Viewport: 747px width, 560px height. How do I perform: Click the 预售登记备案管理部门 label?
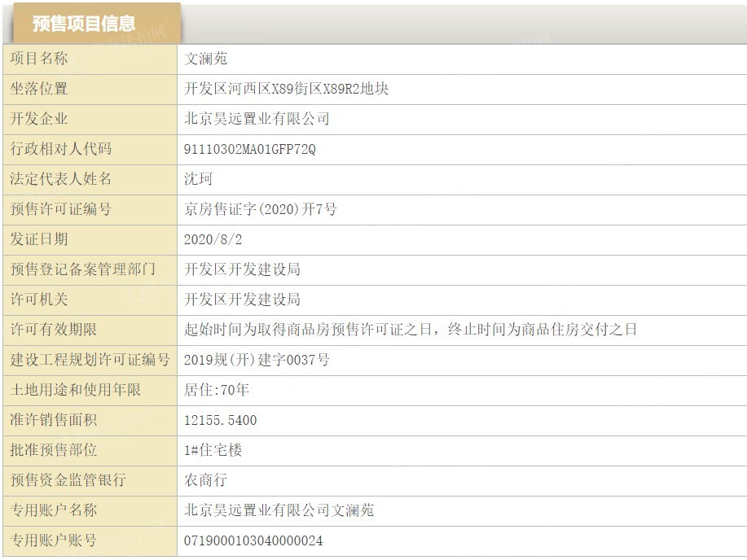(x=83, y=269)
